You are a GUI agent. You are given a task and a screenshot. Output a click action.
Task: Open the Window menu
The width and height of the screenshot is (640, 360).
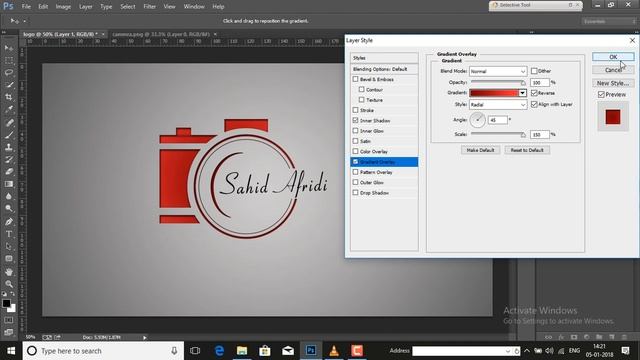point(194,7)
